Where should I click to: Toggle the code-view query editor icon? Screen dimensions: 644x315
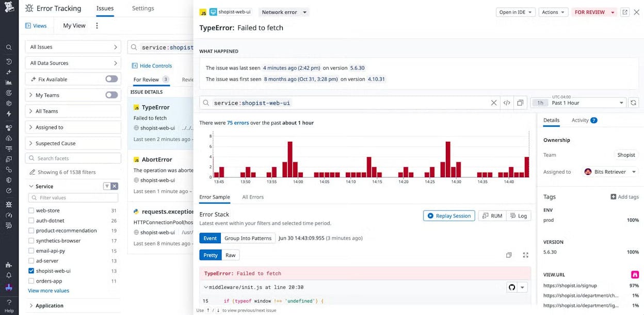507,103
